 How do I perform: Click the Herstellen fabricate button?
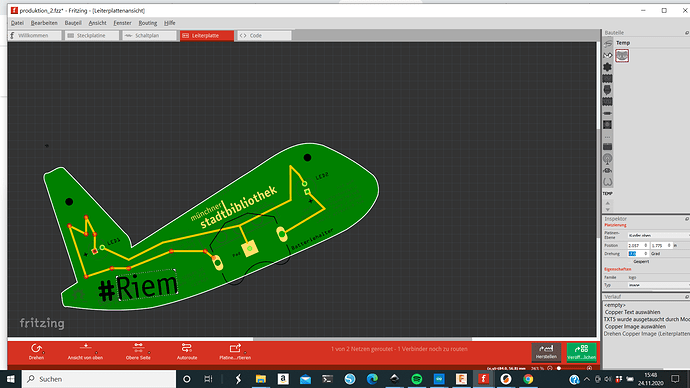tap(546, 352)
